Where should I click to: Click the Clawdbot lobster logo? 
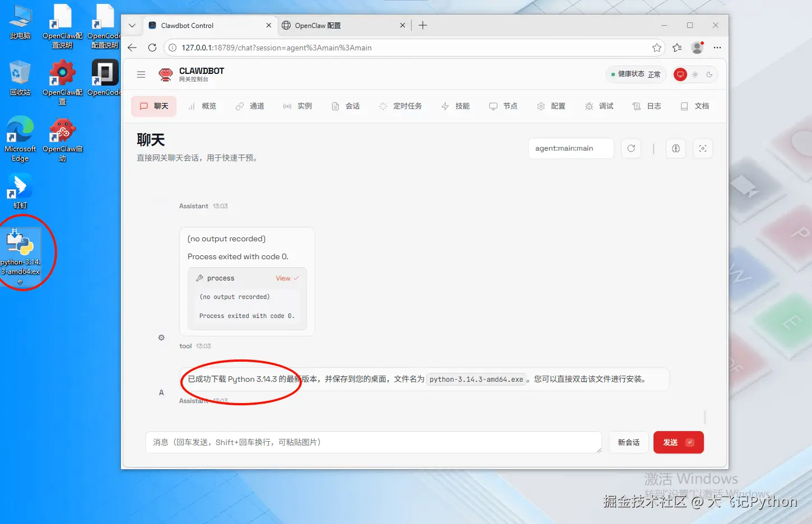point(166,74)
